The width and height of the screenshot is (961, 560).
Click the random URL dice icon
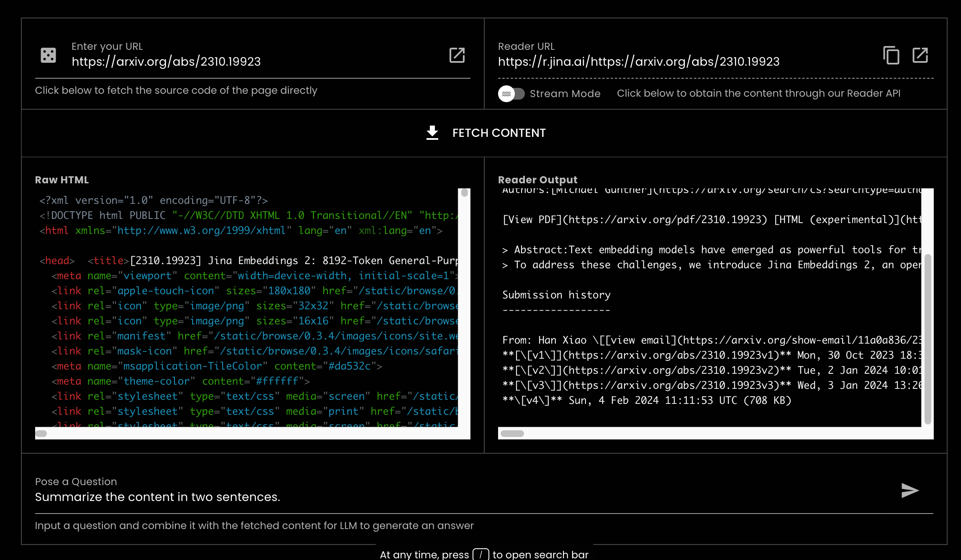(x=48, y=55)
